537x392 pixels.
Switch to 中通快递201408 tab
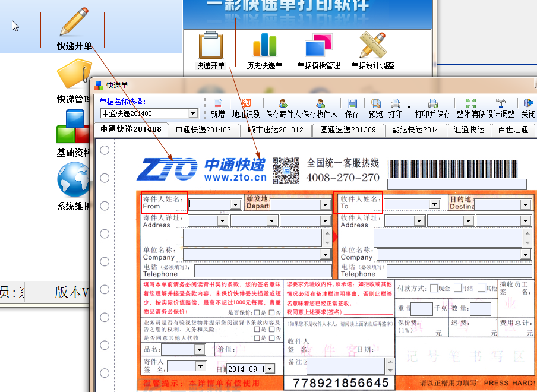pyautogui.click(x=131, y=129)
